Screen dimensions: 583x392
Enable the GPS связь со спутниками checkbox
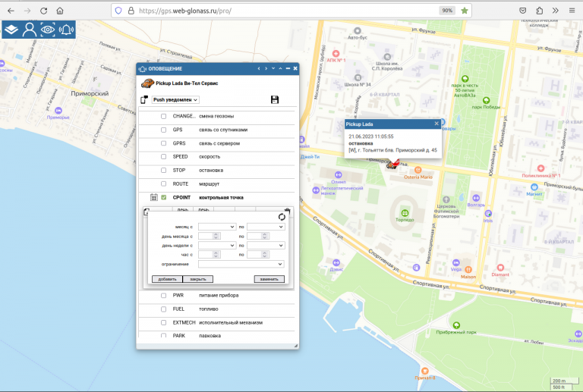[x=164, y=130]
